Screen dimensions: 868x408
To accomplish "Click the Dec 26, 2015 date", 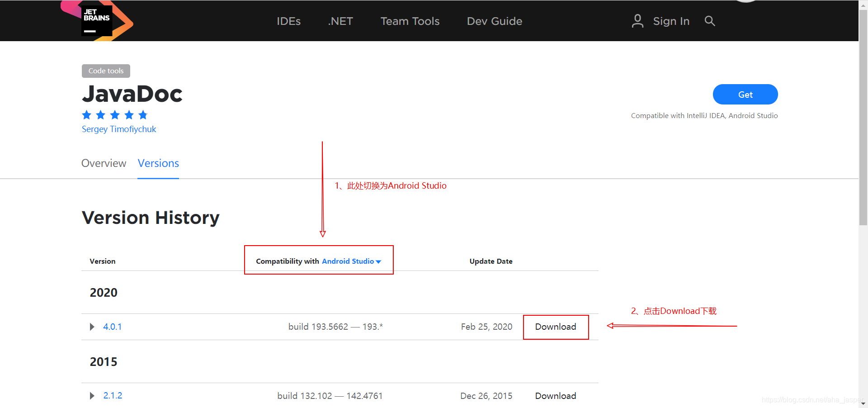I will pyautogui.click(x=486, y=396).
